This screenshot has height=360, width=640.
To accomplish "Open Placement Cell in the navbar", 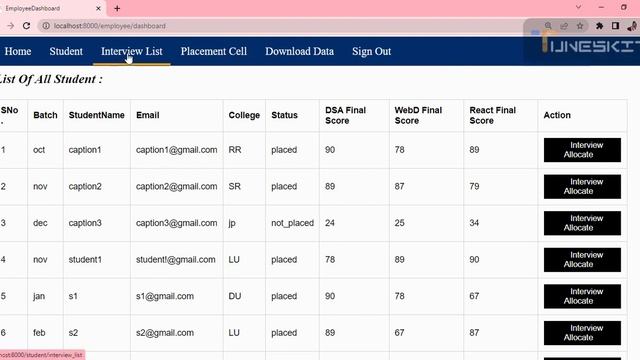I will pyautogui.click(x=214, y=51).
